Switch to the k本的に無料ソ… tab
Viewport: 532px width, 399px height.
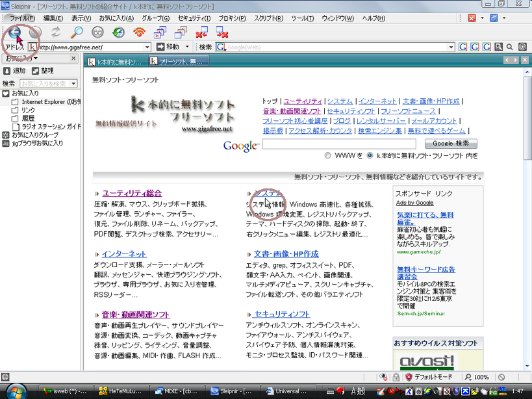pos(116,62)
